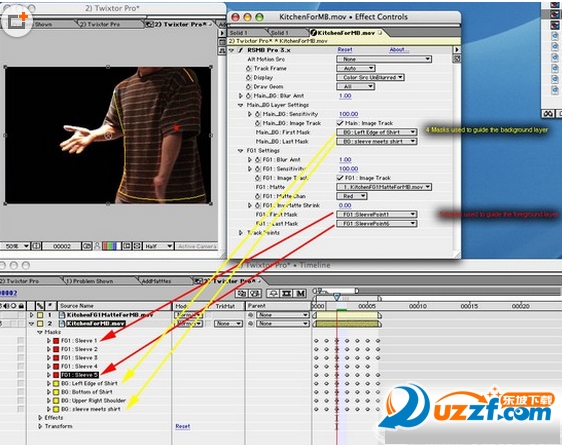This screenshot has width=562, height=445.
Task: Click the motion blur M button in timeline
Action: [x=300, y=293]
